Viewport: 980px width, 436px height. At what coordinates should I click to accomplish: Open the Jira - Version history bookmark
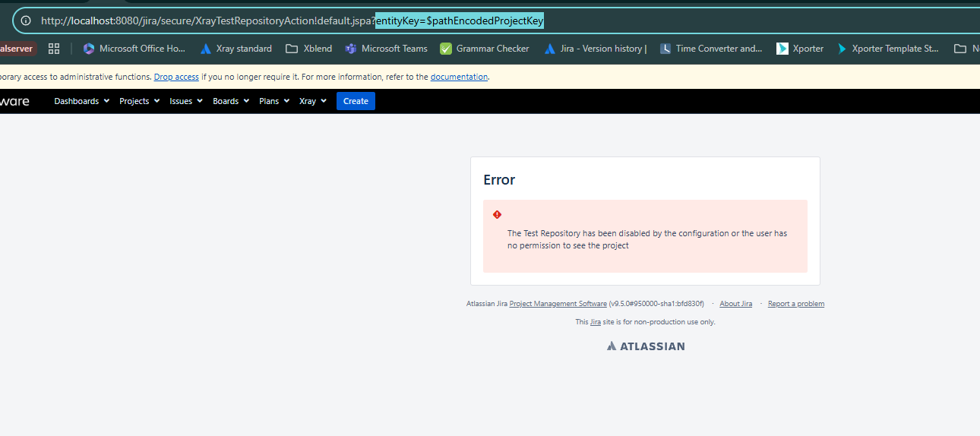[x=596, y=49]
